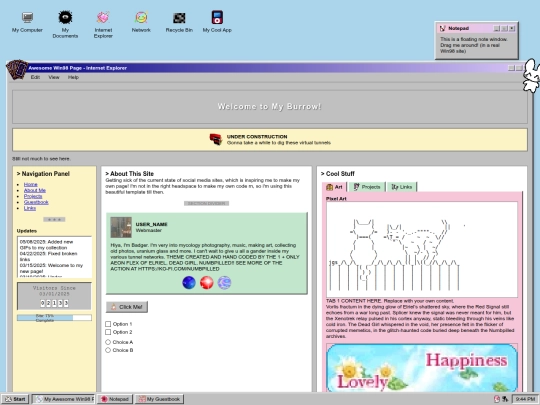This screenshot has width=540, height=405.
Task: Click the purple swirl badge
Action: click(x=225, y=283)
